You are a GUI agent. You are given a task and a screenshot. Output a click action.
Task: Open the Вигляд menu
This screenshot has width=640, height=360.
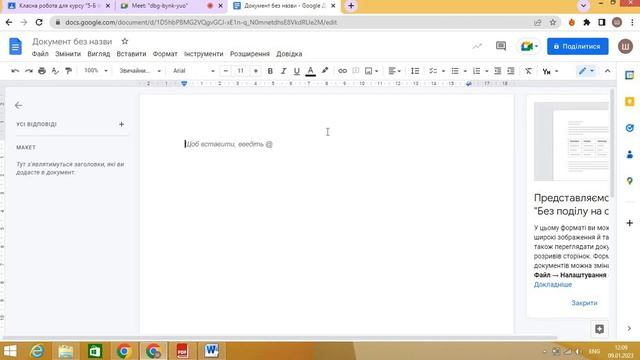99,54
